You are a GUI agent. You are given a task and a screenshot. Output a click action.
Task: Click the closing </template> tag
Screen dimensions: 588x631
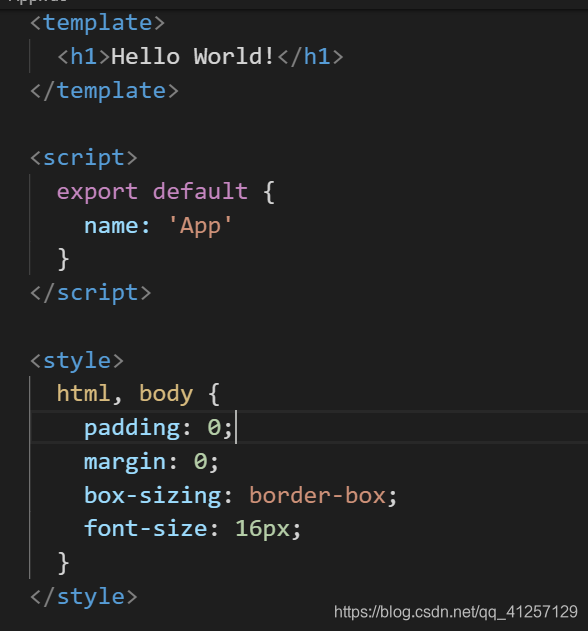[105, 91]
